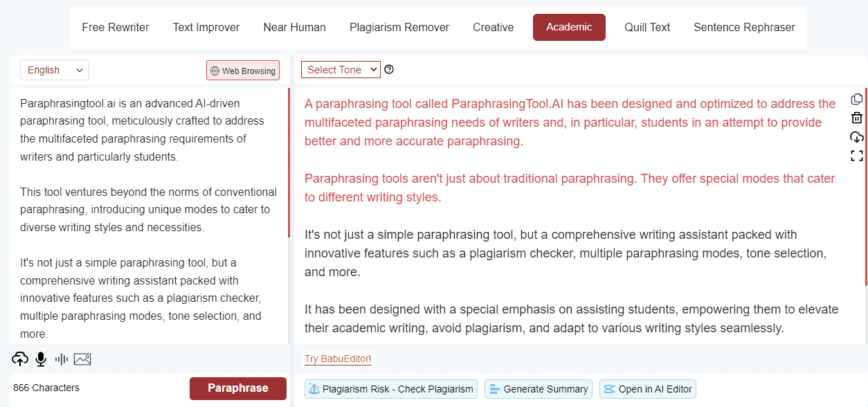The width and height of the screenshot is (868, 407).
Task: Check plagiarism risk of the output
Action: pos(391,389)
